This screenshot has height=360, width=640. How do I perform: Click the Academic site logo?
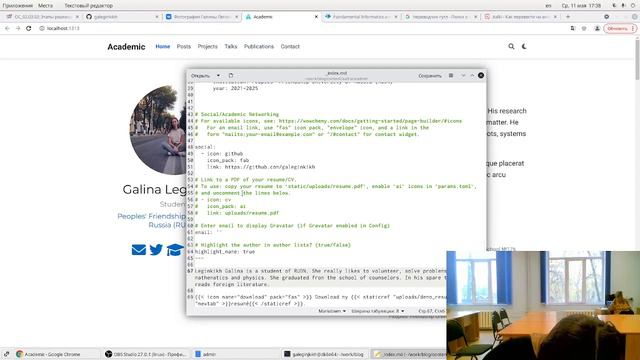point(126,47)
